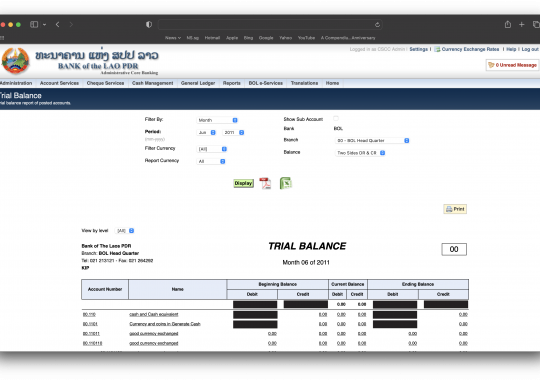The width and height of the screenshot is (540, 380).
Task: Open the Translations menu
Action: tap(304, 83)
